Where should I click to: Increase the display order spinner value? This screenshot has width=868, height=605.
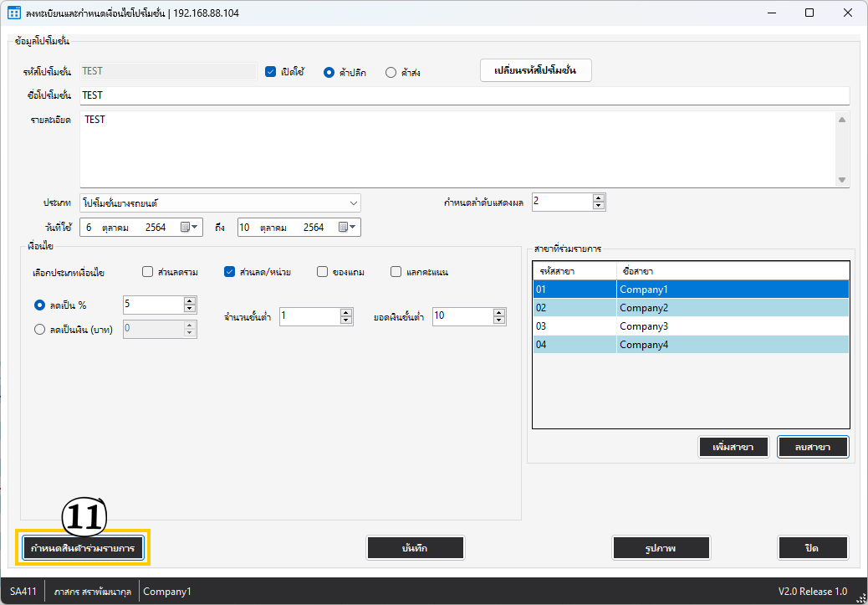pyautogui.click(x=598, y=197)
